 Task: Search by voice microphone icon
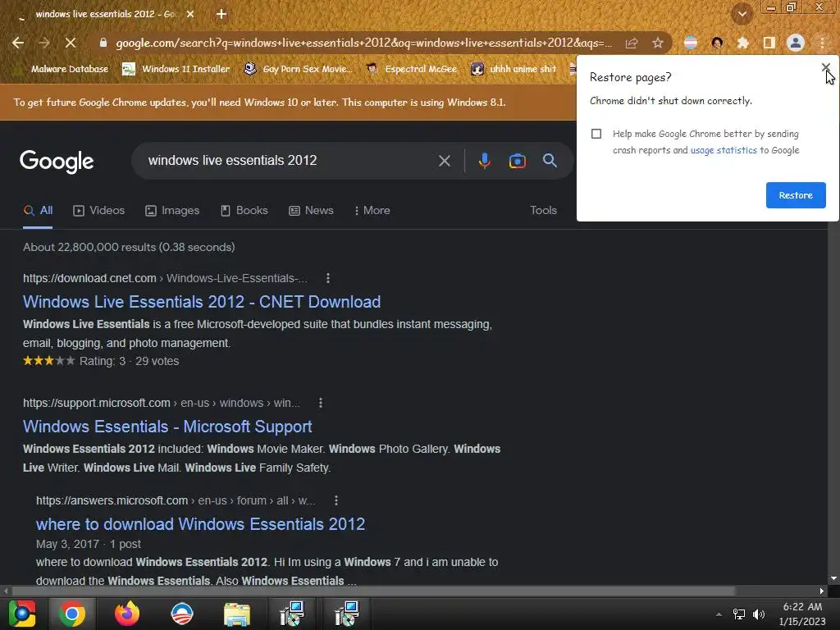tap(484, 161)
